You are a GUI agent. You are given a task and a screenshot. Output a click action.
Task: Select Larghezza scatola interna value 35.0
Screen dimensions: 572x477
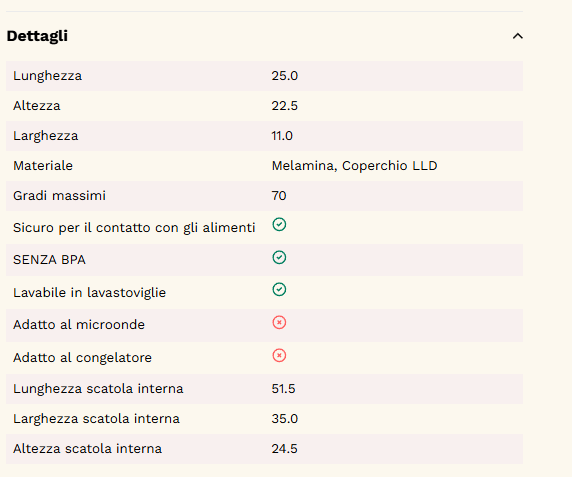(285, 419)
